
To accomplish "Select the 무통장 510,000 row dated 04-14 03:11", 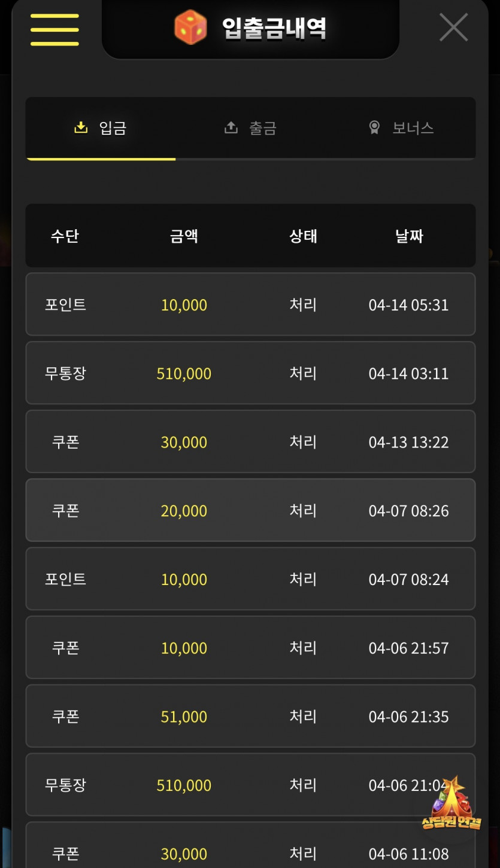I will click(x=250, y=373).
